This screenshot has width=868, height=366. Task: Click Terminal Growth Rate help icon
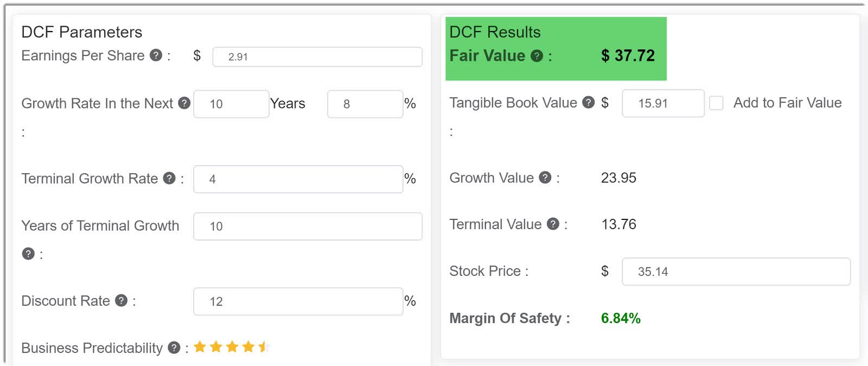pos(169,178)
